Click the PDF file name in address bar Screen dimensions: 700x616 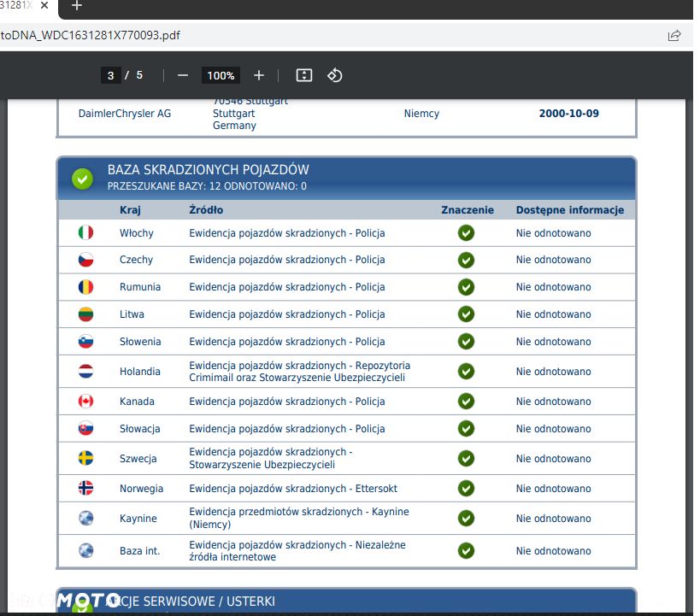click(91, 35)
